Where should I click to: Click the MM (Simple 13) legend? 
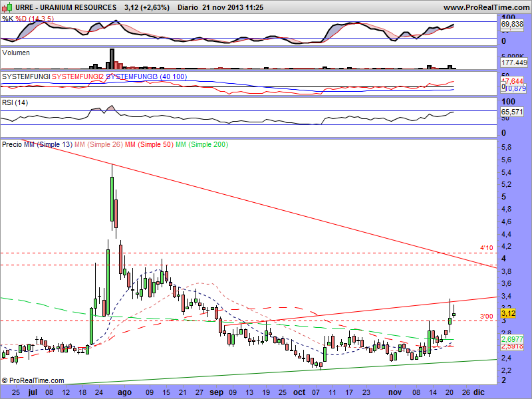[x=48, y=144]
